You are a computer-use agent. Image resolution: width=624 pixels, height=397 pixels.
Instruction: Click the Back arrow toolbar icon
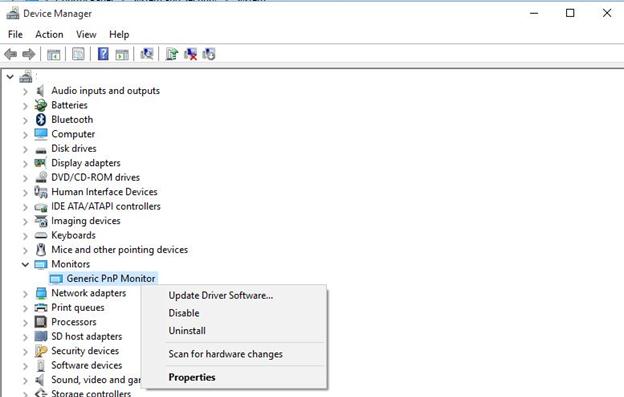click(11, 54)
